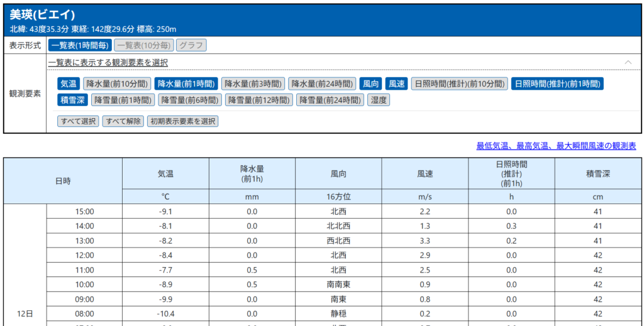
Task: Expand the 一覧表に表示する観測要素を選択 header
Action: click(x=108, y=62)
